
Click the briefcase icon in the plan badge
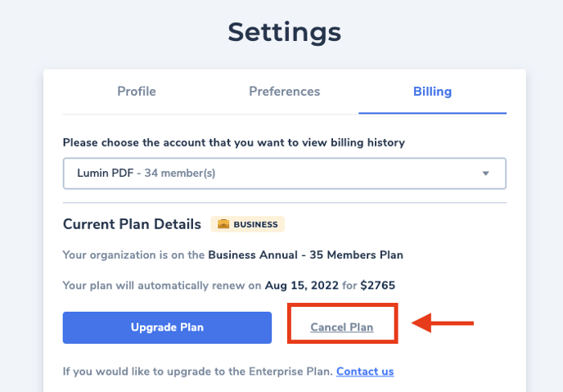click(x=223, y=224)
